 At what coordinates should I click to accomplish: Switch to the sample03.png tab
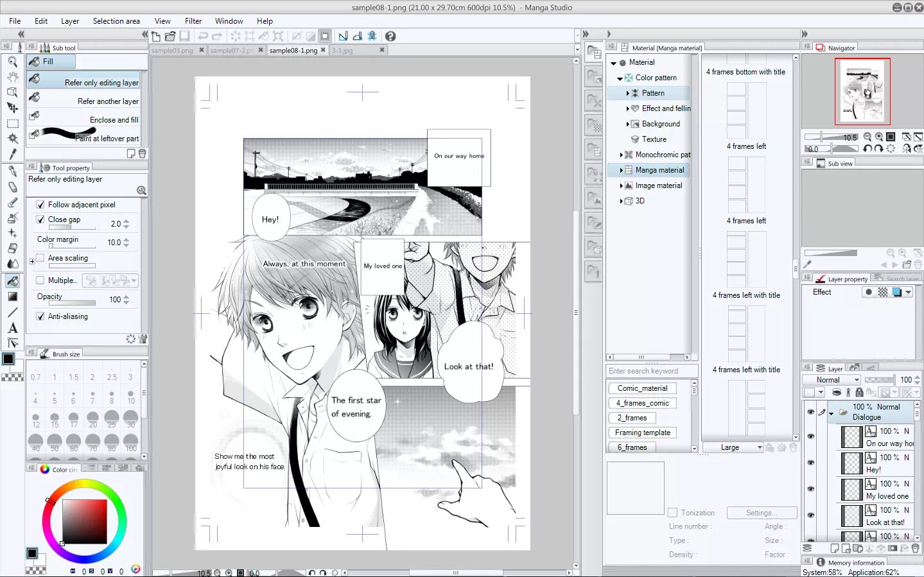click(171, 50)
